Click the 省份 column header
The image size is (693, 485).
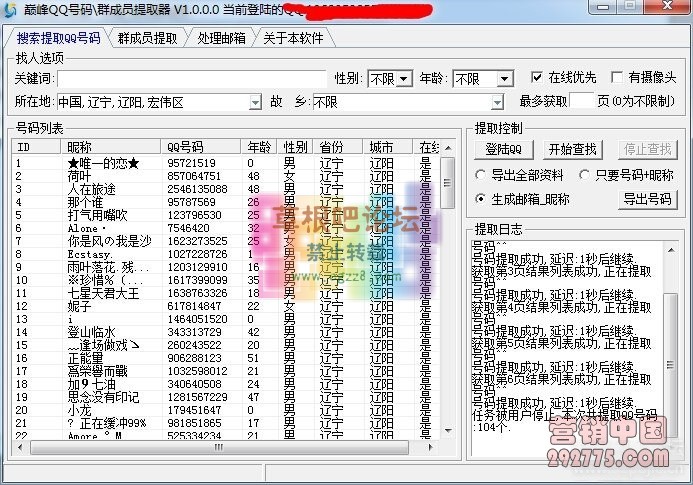tap(338, 147)
